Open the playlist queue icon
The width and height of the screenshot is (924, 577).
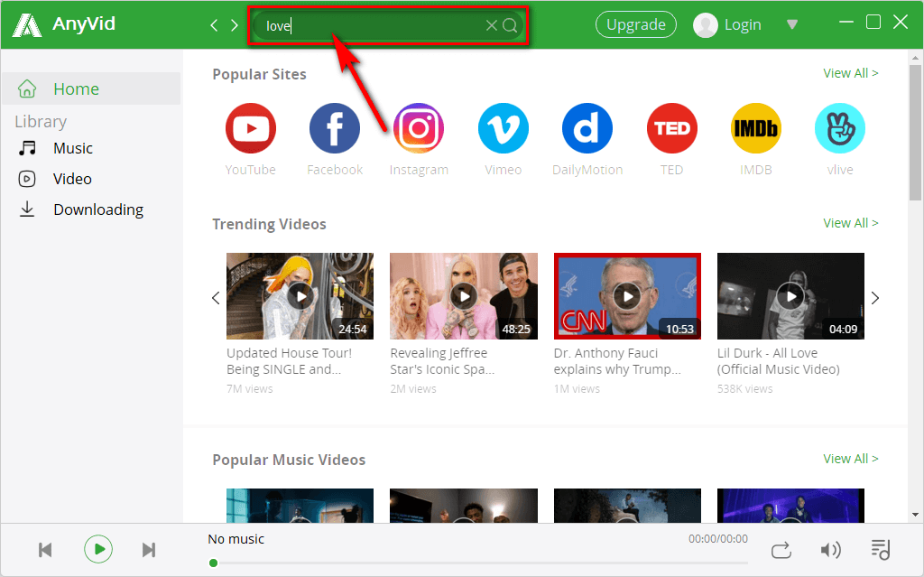tap(881, 550)
